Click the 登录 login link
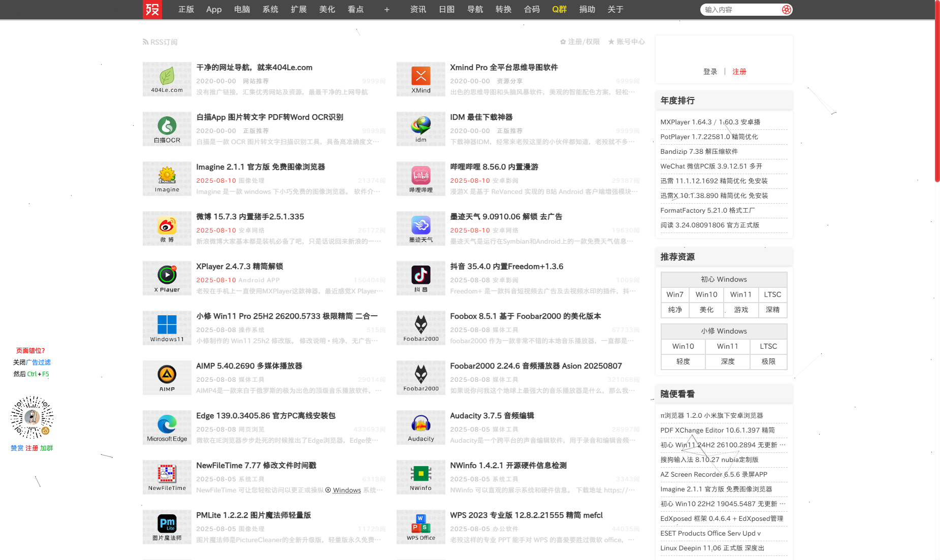The width and height of the screenshot is (940, 560). [x=710, y=72]
